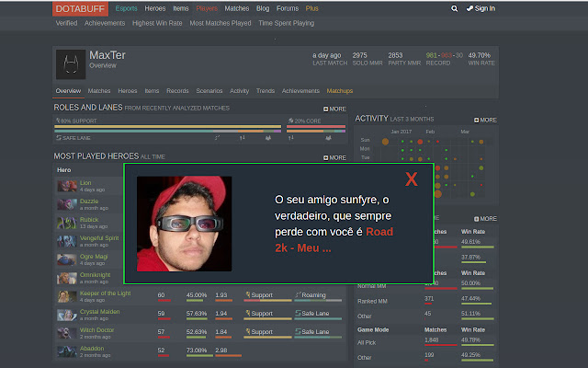This screenshot has height=368, width=588.
Task: Open the Matches top navigation item
Action: [x=237, y=8]
